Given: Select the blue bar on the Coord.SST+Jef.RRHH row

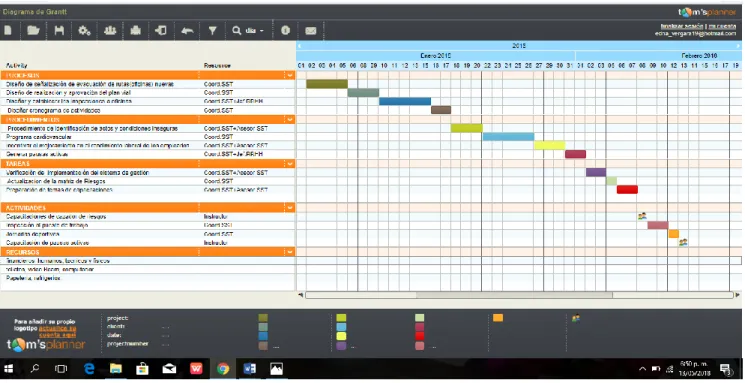Looking at the screenshot, I should [405, 101].
